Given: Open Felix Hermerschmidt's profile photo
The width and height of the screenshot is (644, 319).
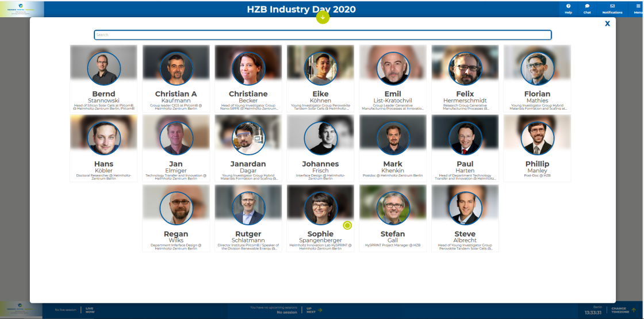Looking at the screenshot, I should [x=465, y=68].
